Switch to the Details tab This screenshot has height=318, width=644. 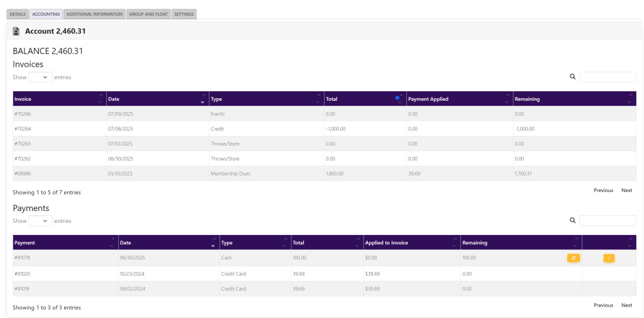pyautogui.click(x=18, y=14)
